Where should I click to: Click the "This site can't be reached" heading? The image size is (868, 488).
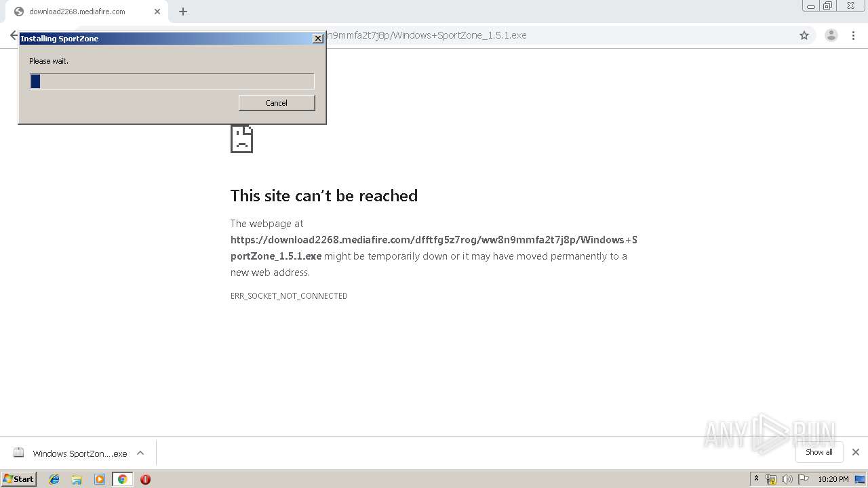pyautogui.click(x=324, y=196)
